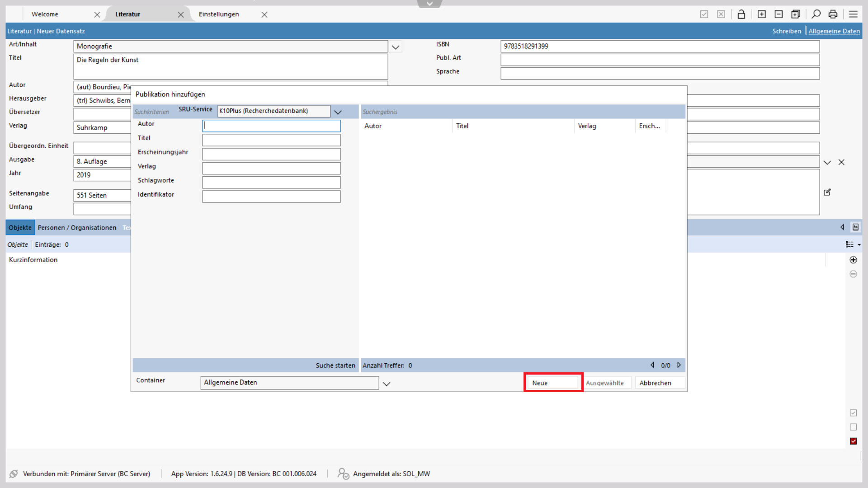
Task: Click the circled plus add object icon
Action: click(x=853, y=260)
